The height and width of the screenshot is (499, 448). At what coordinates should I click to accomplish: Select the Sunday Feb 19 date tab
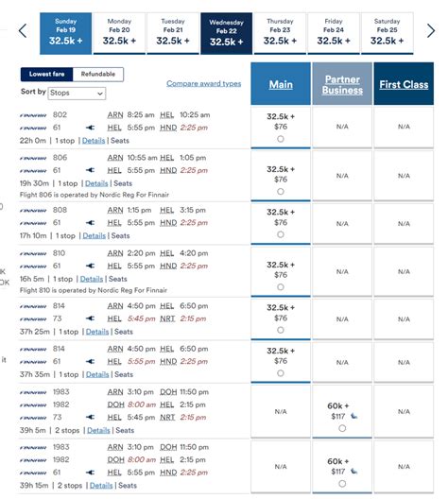66,33
